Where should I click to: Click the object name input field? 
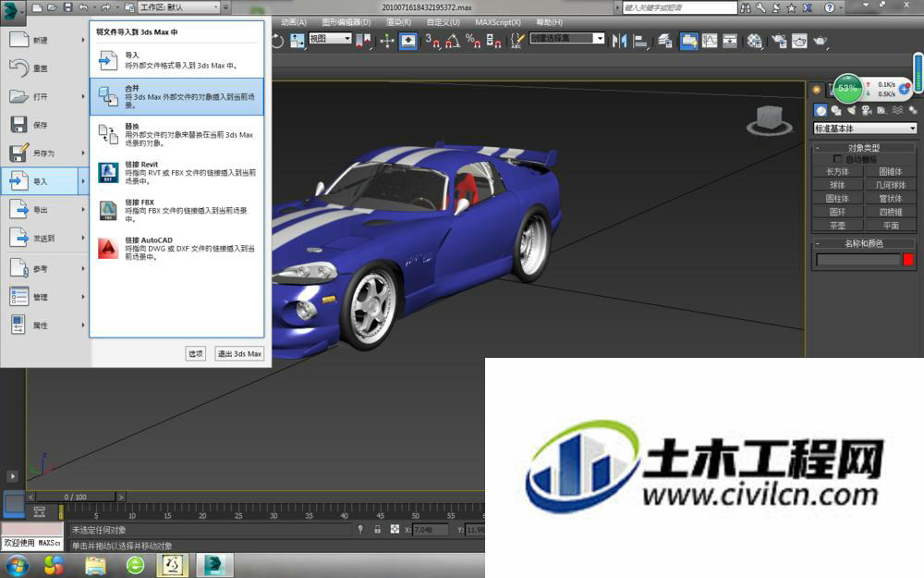858,260
